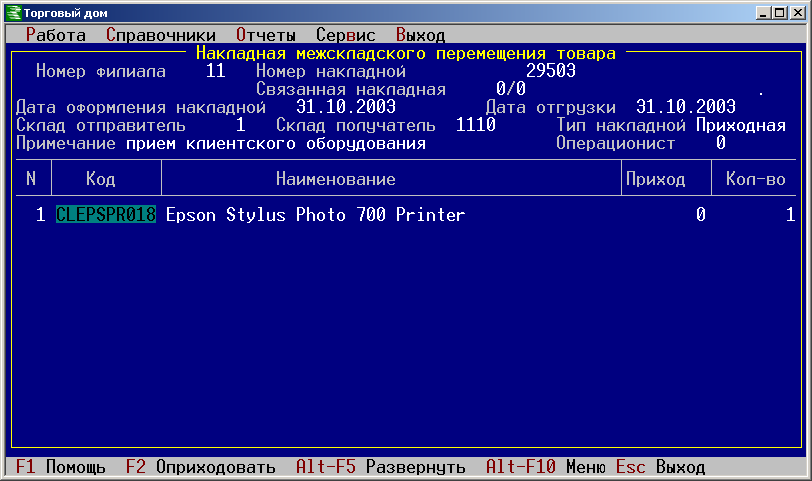Click the N column header
The height and width of the screenshot is (481, 812).
click(x=31, y=179)
